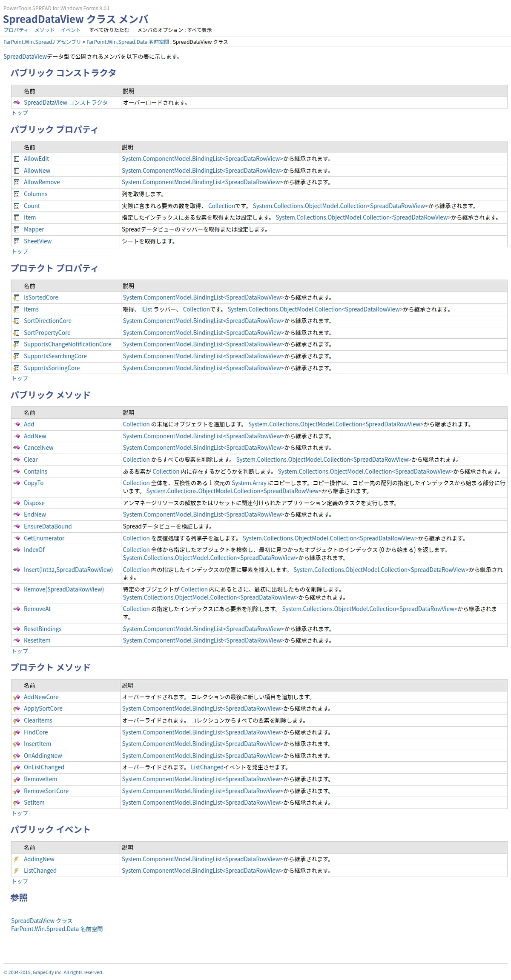The height and width of the screenshot is (980, 511).
Task: Click the method icon beside CancelNew
Action: click(17, 448)
